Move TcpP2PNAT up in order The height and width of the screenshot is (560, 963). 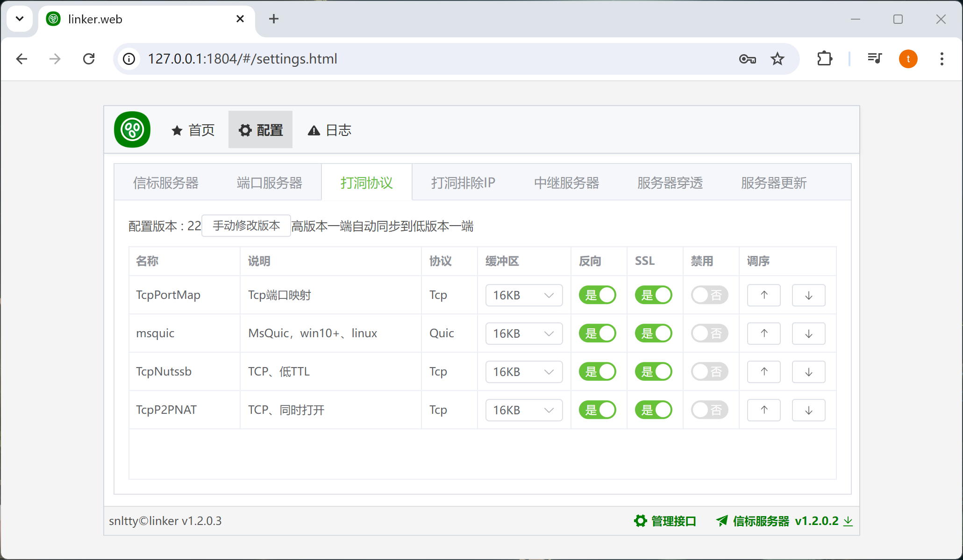tap(763, 410)
